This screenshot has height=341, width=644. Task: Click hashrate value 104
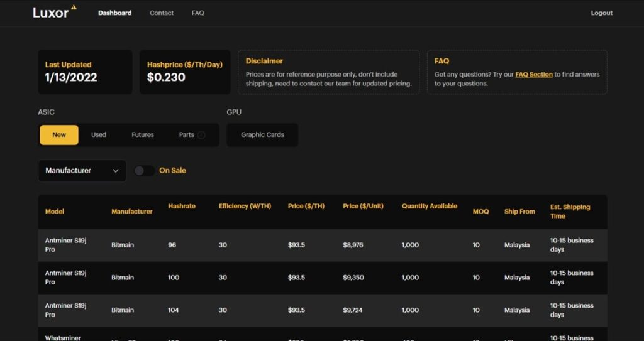[x=174, y=310]
